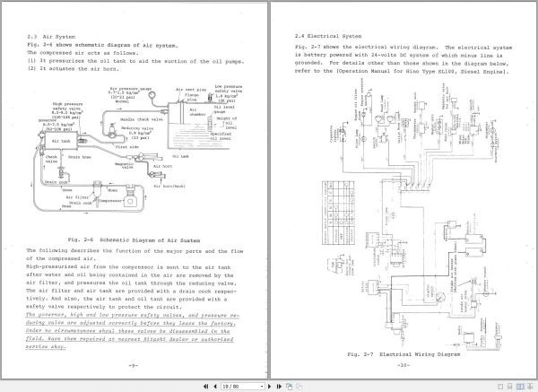Click page number '-10-' at bottom
The width and height of the screenshot is (538, 392).
(403, 365)
